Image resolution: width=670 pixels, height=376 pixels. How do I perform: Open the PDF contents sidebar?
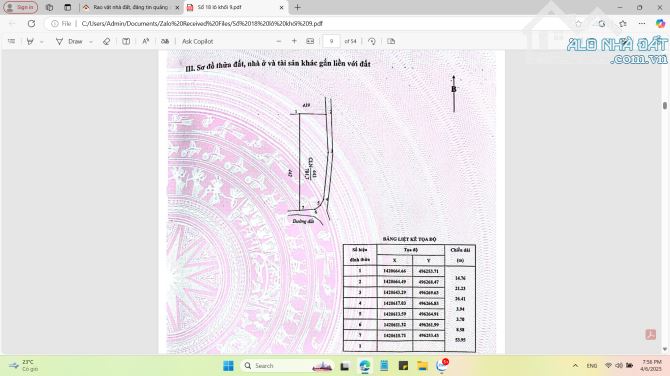point(12,41)
